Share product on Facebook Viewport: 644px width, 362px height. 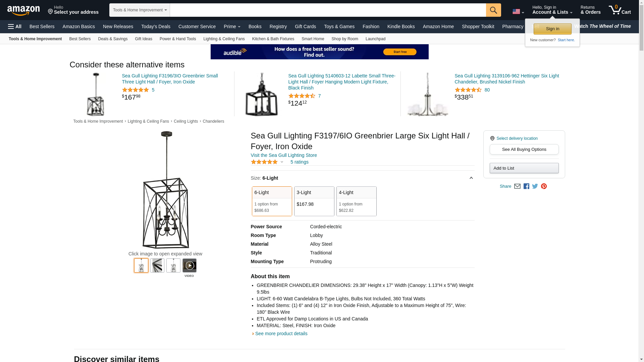pyautogui.click(x=526, y=186)
